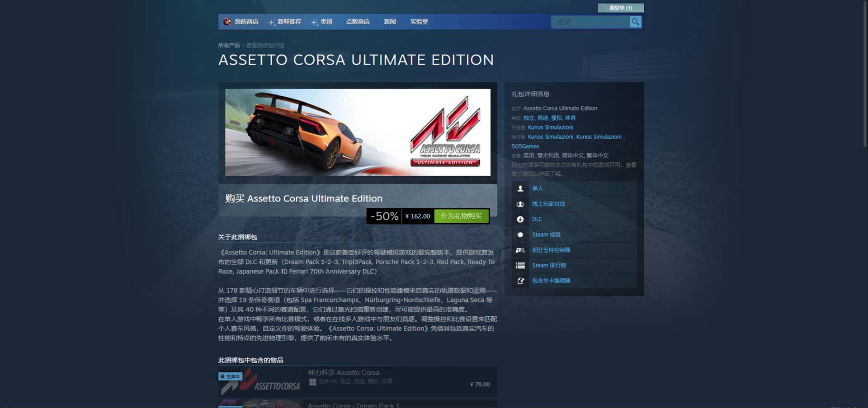Click the Steam leaderboards list icon
The width and height of the screenshot is (868, 408).
point(520,265)
